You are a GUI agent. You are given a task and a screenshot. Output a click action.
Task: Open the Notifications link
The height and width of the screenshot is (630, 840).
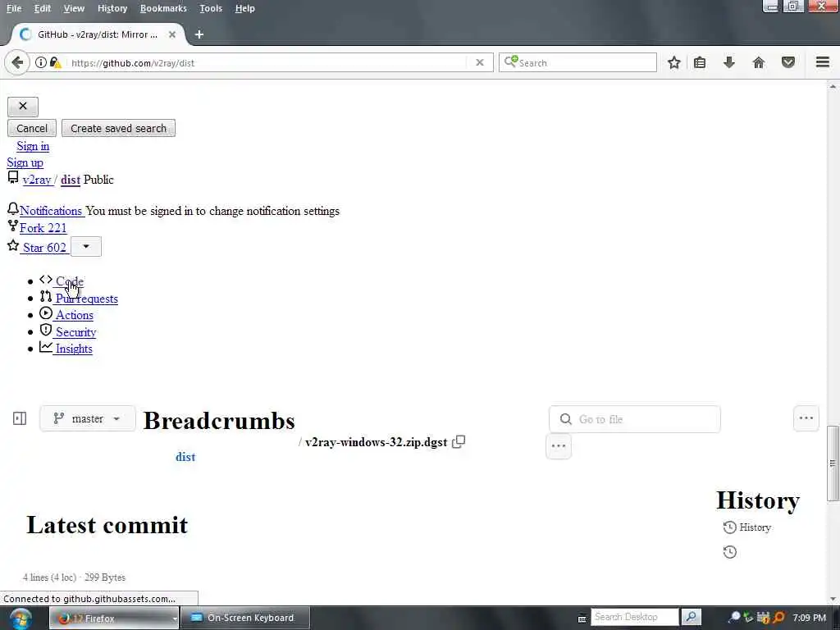51,211
